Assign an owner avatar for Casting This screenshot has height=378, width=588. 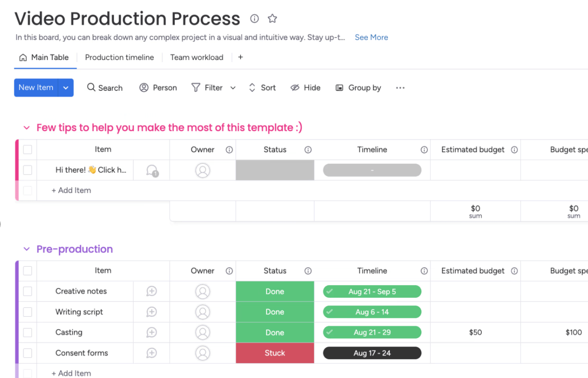click(203, 332)
